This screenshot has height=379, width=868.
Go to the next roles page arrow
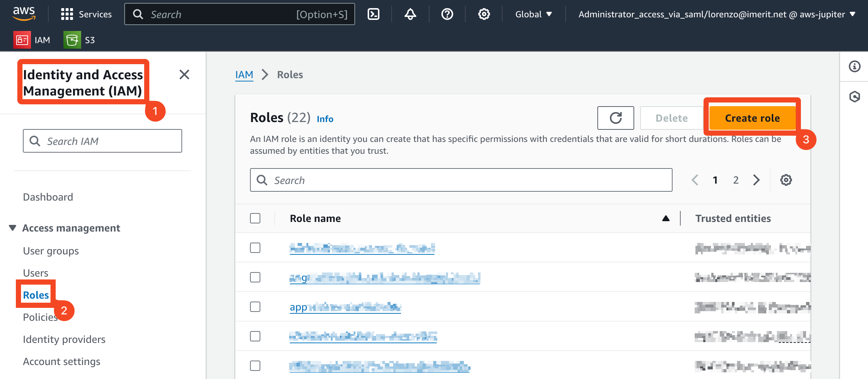click(757, 180)
